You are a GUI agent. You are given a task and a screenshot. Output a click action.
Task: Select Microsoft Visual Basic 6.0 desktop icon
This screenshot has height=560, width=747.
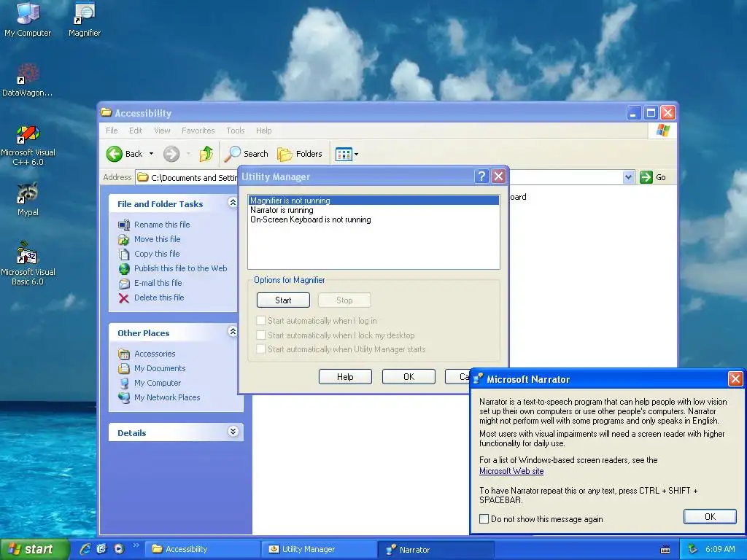coord(28,263)
